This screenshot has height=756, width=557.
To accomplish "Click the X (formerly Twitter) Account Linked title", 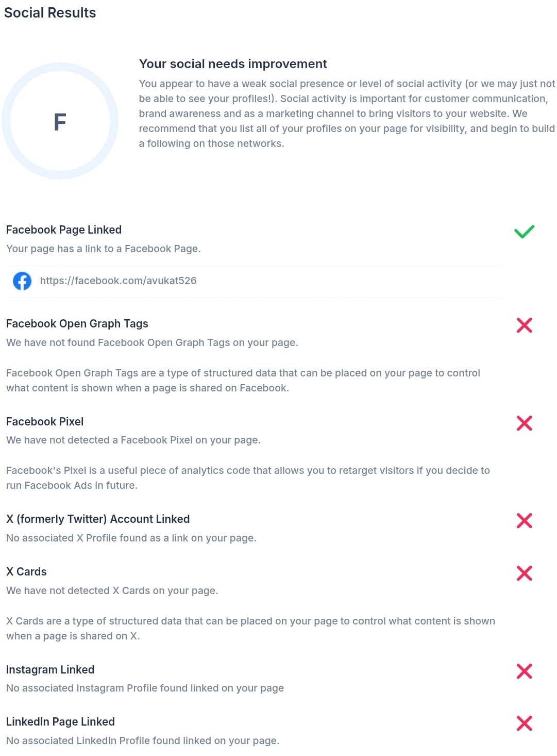I will (x=98, y=519).
